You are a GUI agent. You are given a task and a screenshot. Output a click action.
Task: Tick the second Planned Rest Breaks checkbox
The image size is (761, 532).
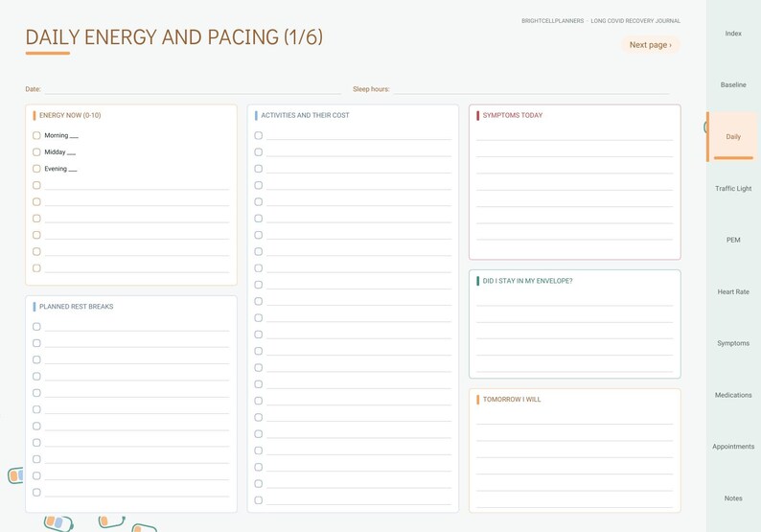pos(36,343)
